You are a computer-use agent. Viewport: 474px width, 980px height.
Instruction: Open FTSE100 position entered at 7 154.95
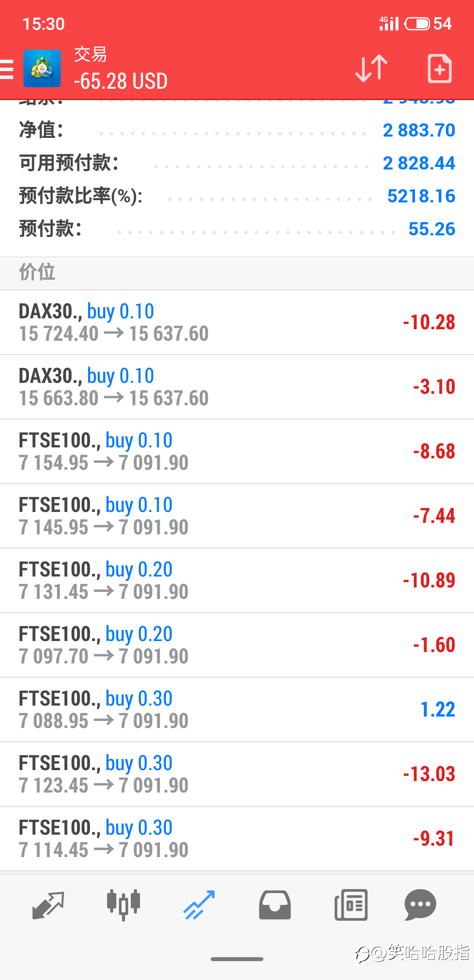pos(237,452)
